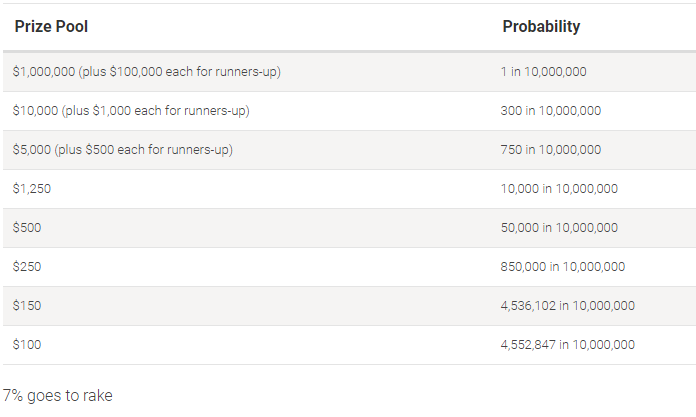Click the $100 prize pool cell
Screen dimensions: 696x417
pyautogui.click(x=27, y=345)
